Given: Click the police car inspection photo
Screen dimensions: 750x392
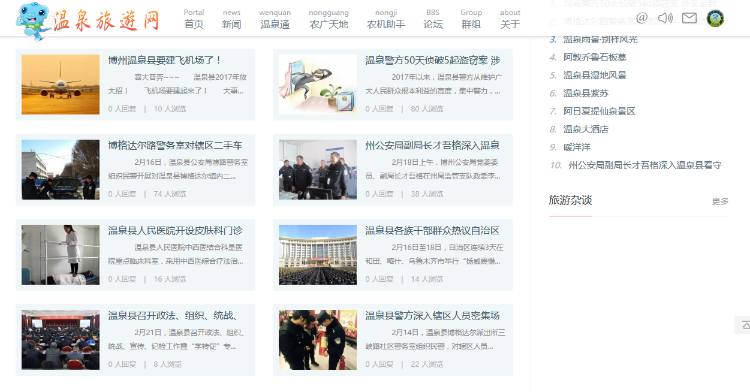Looking at the screenshot, I should (x=61, y=170).
